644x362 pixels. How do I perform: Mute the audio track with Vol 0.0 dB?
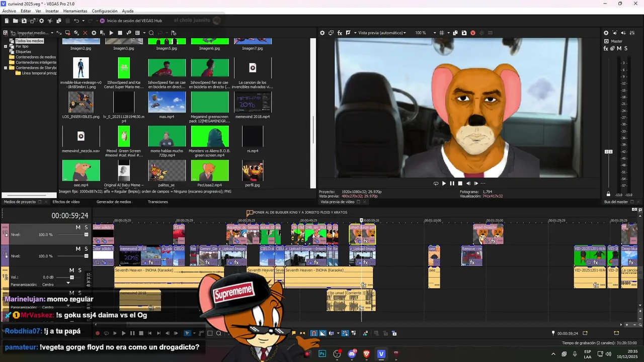click(x=72, y=270)
